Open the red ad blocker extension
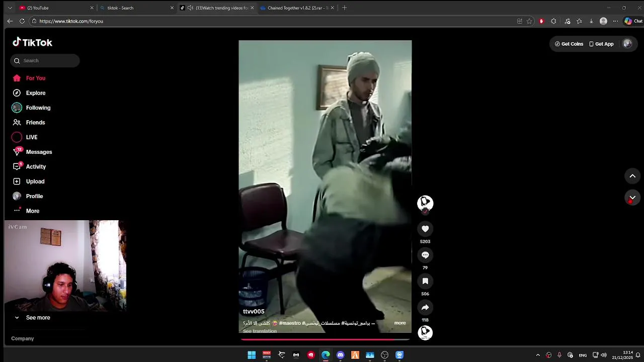The height and width of the screenshot is (362, 644). coord(541,21)
